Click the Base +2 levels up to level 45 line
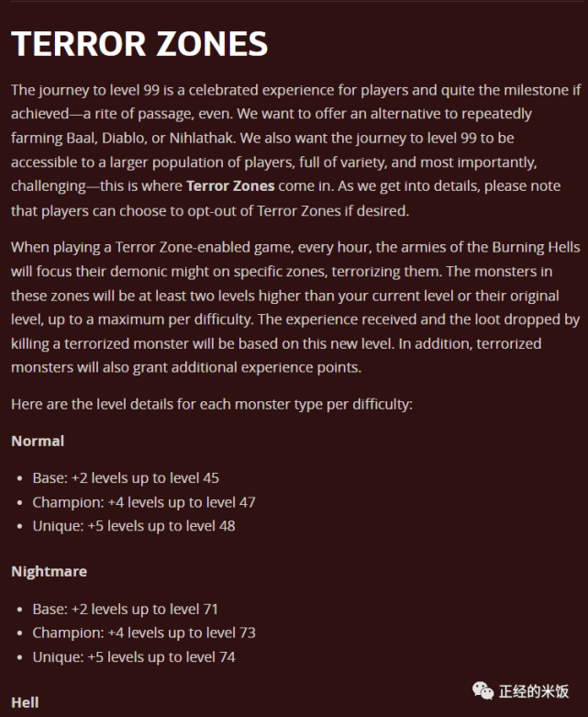This screenshot has width=588, height=717. [126, 478]
